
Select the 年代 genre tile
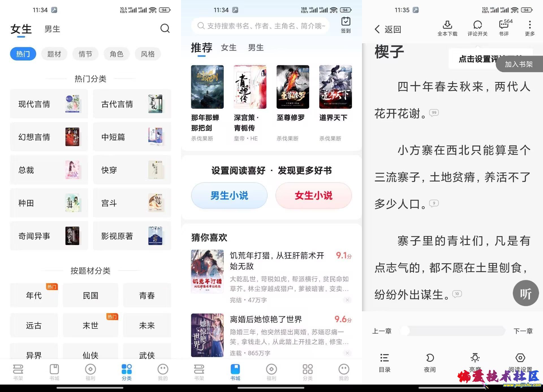point(34,295)
